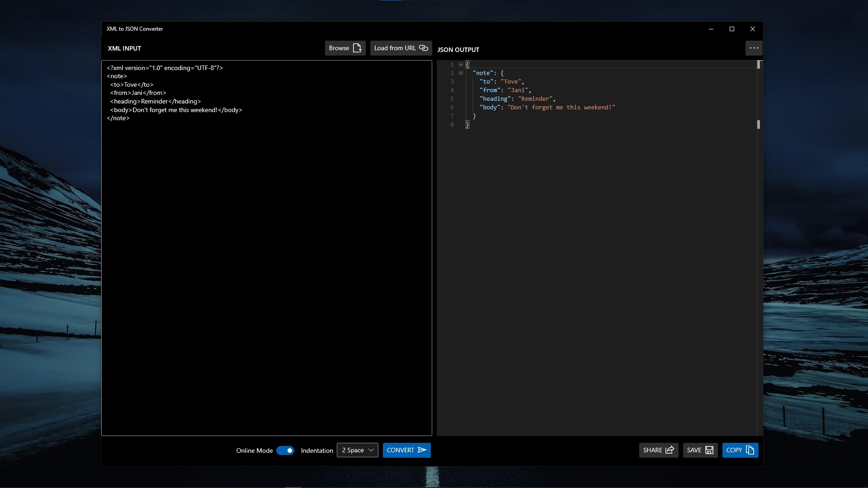This screenshot has width=868, height=488.
Task: Click the Copy documents icon
Action: 750,450
